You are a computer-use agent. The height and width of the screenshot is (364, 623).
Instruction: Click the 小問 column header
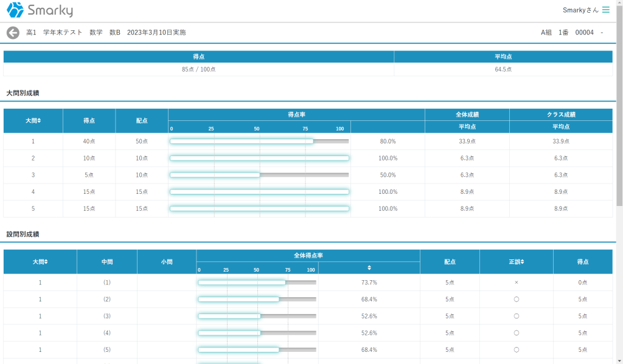click(x=167, y=261)
